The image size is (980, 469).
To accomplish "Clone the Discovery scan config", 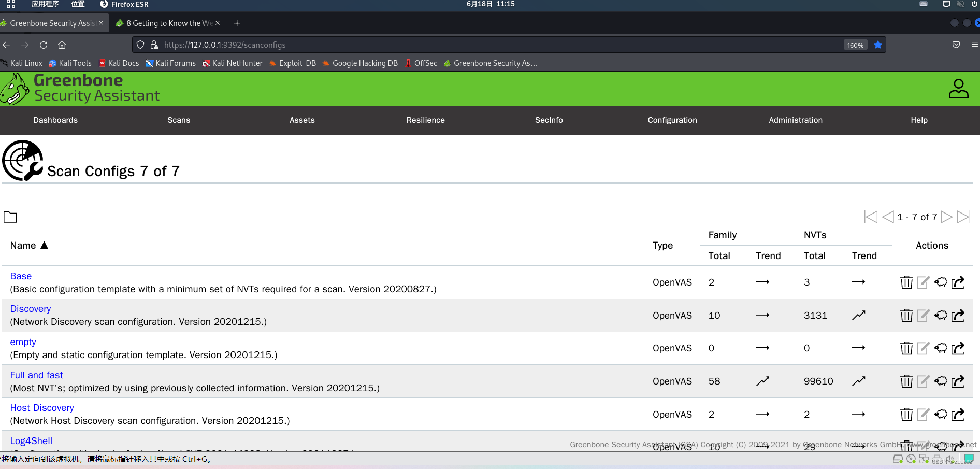I will pyautogui.click(x=941, y=315).
